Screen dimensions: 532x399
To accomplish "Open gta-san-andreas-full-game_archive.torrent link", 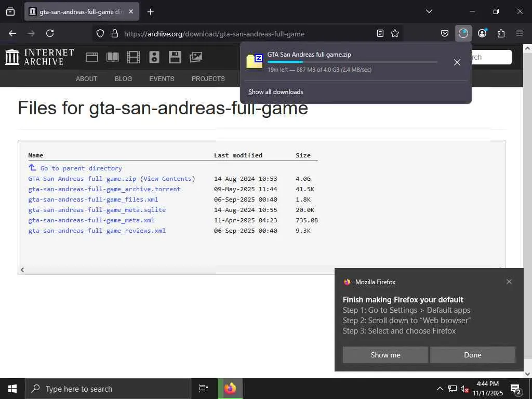I will [x=104, y=189].
